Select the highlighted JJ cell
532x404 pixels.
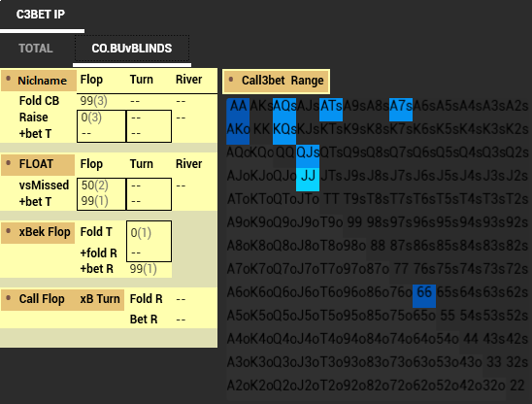pos(308,176)
